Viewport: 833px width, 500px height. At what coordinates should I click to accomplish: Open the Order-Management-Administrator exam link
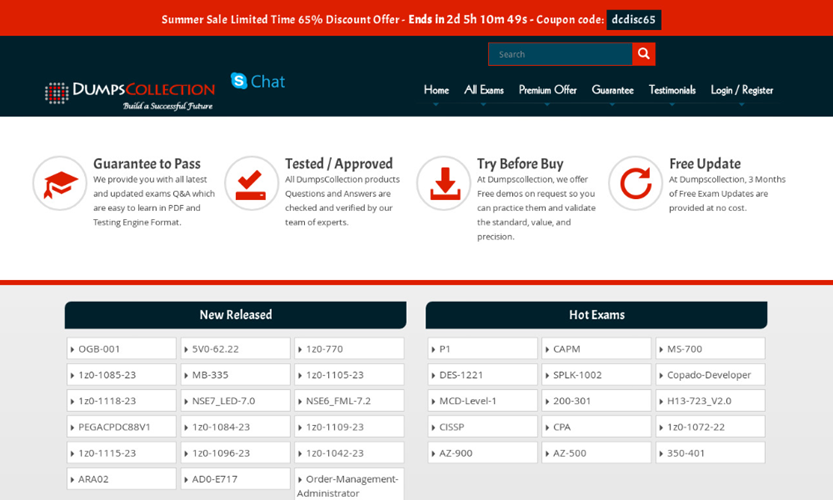[349, 485]
